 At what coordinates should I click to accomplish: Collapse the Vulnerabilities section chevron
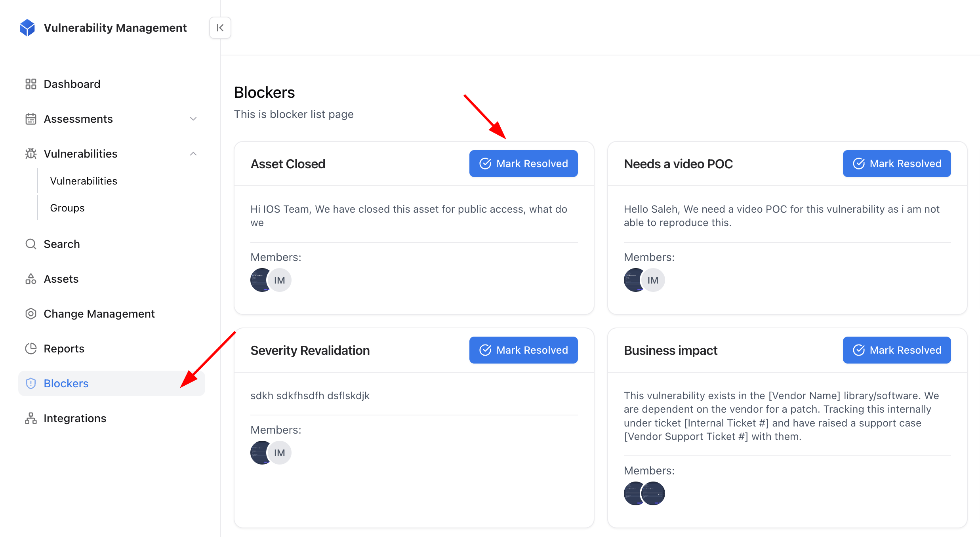(x=193, y=154)
